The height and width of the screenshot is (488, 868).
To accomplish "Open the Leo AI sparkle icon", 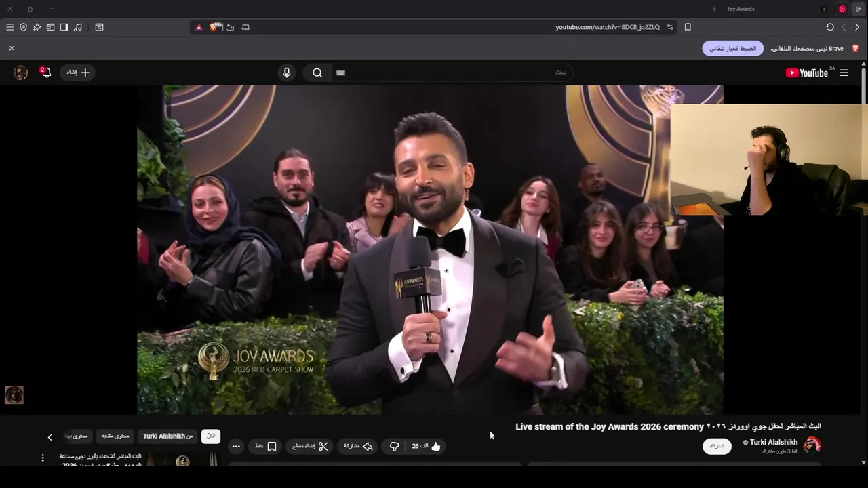I will coord(37,27).
